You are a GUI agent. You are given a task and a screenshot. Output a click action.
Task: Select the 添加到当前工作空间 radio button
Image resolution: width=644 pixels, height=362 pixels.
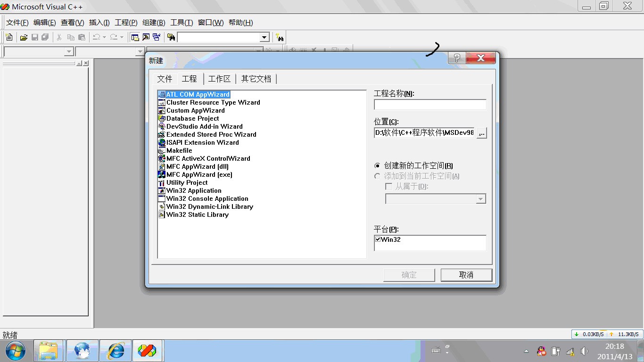pos(377,176)
